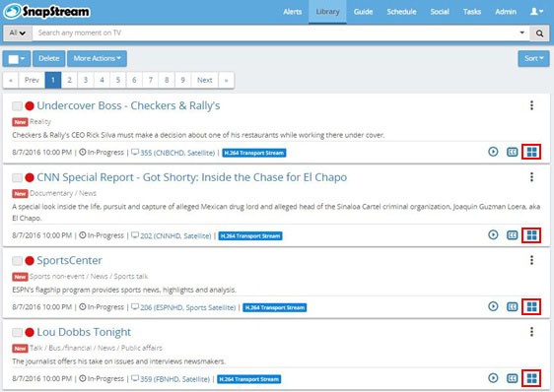Click the H.264 Transport Stream badge for SportsCenter

click(x=274, y=307)
